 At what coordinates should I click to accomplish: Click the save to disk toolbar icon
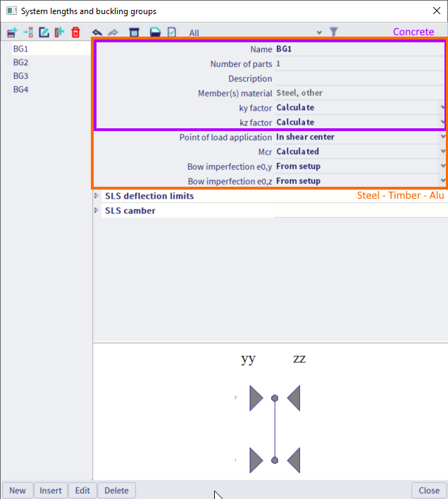[155, 32]
